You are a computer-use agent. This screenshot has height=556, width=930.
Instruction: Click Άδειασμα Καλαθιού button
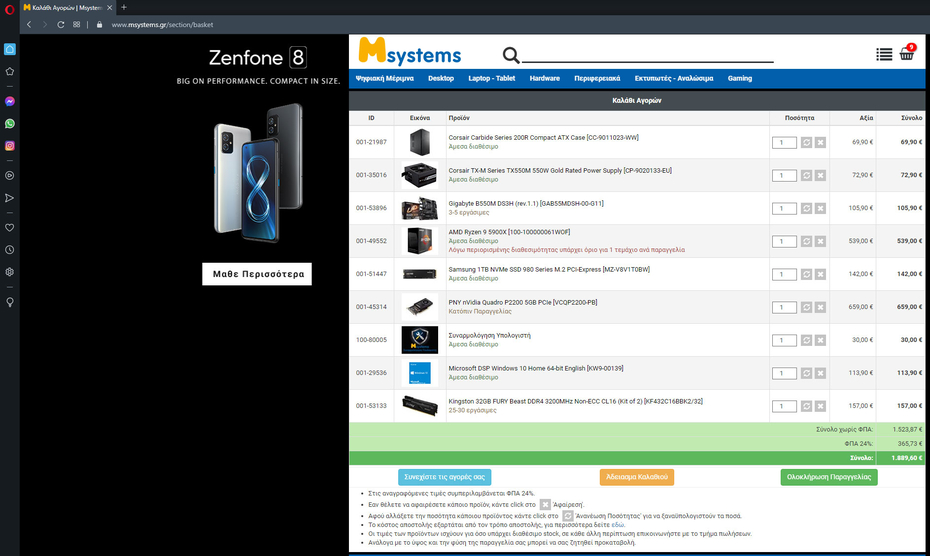click(x=636, y=477)
